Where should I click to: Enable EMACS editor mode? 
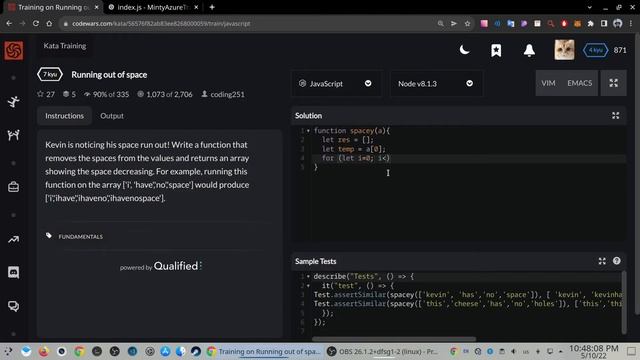(579, 83)
